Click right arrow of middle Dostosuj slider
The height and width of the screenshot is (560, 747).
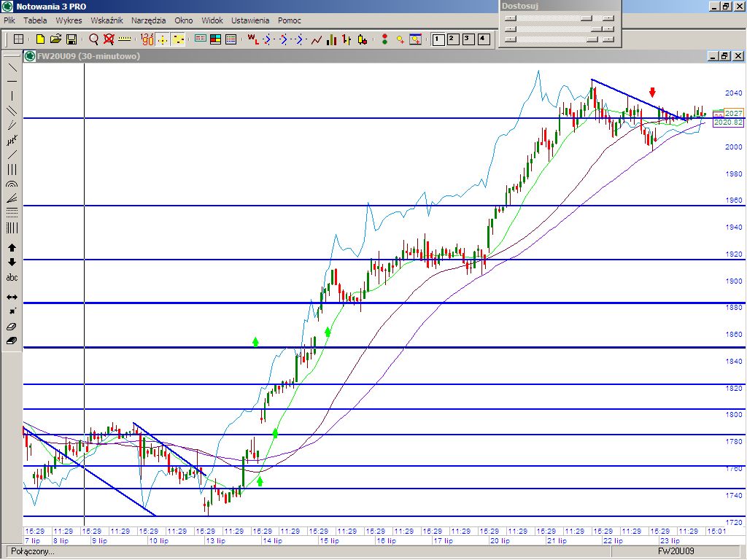608,29
